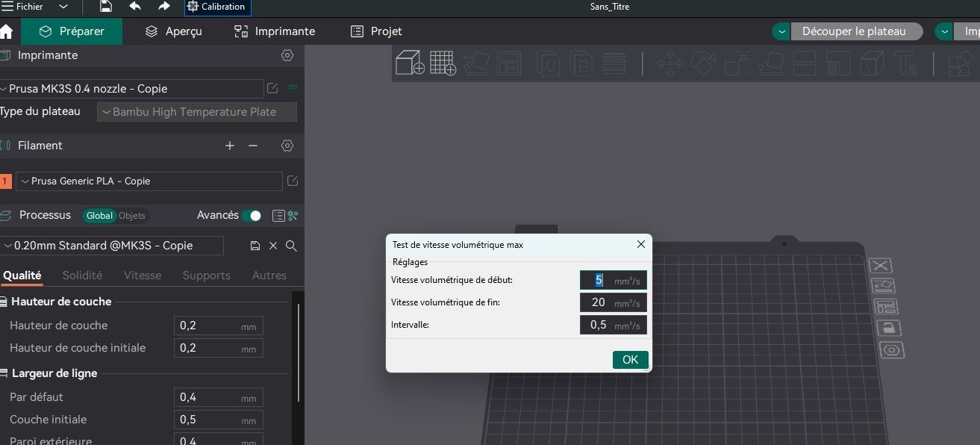Remove a filament with the minus icon
This screenshot has height=445, width=980.
coord(253,146)
